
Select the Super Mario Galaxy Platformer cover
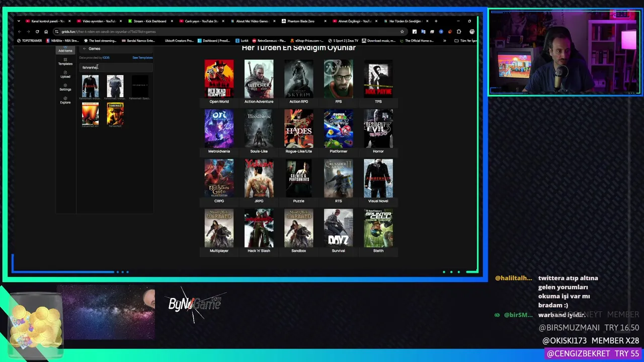(x=338, y=128)
